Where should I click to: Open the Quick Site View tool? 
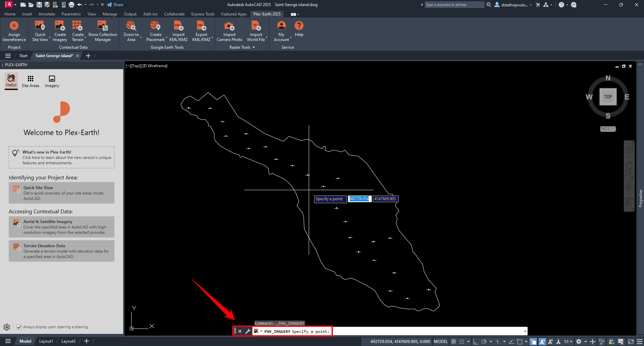[x=40, y=26]
